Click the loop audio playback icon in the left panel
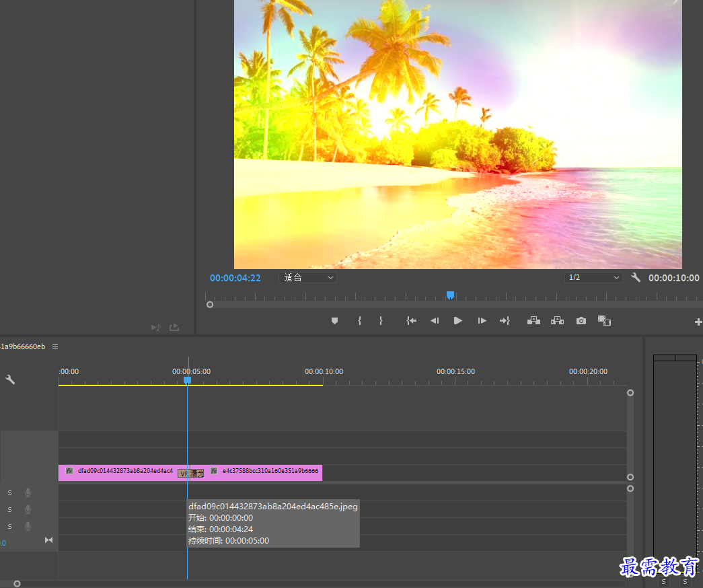703x588 pixels. [x=174, y=328]
